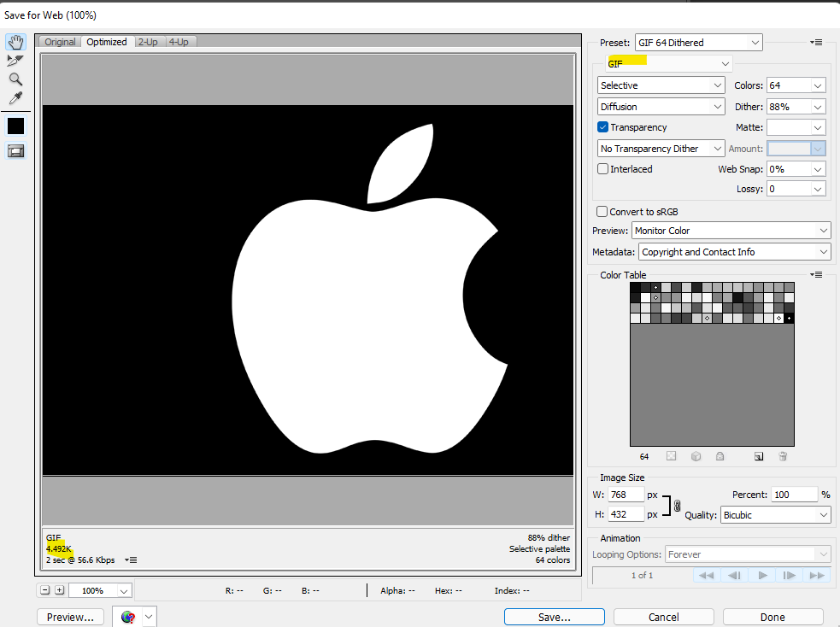Select the Hand tool
840x627 pixels.
pos(15,42)
